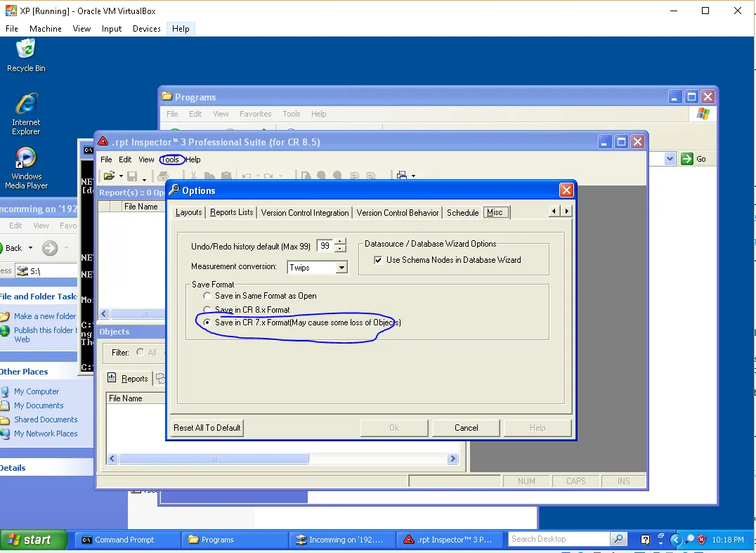Select Save in CR 8.x Format option
This screenshot has width=756, height=553.
[207, 309]
